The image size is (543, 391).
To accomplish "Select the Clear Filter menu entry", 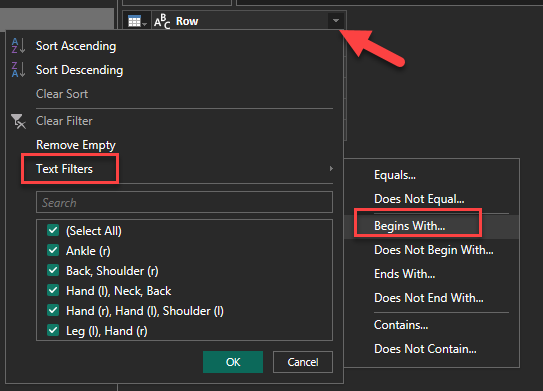I will 64,121.
